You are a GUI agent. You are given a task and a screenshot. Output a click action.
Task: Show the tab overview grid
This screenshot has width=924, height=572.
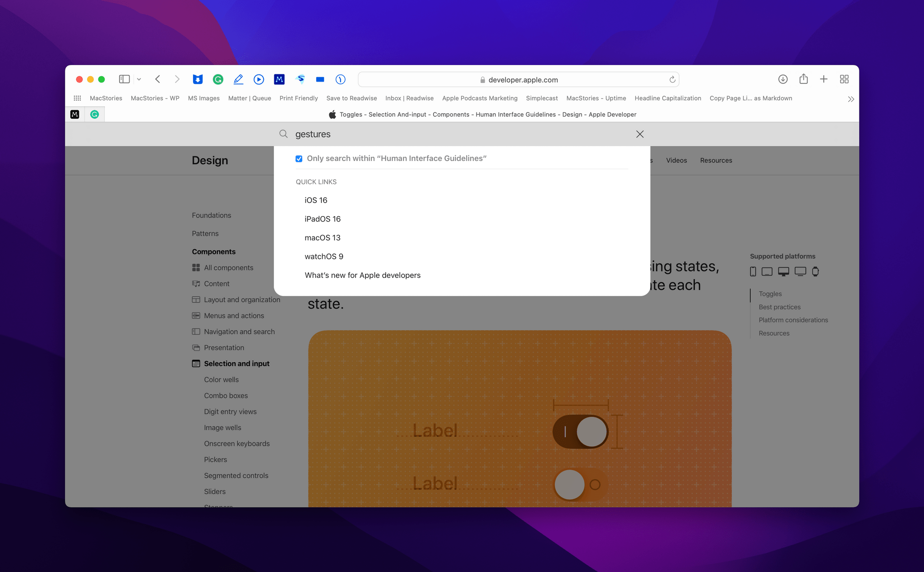[x=844, y=79]
